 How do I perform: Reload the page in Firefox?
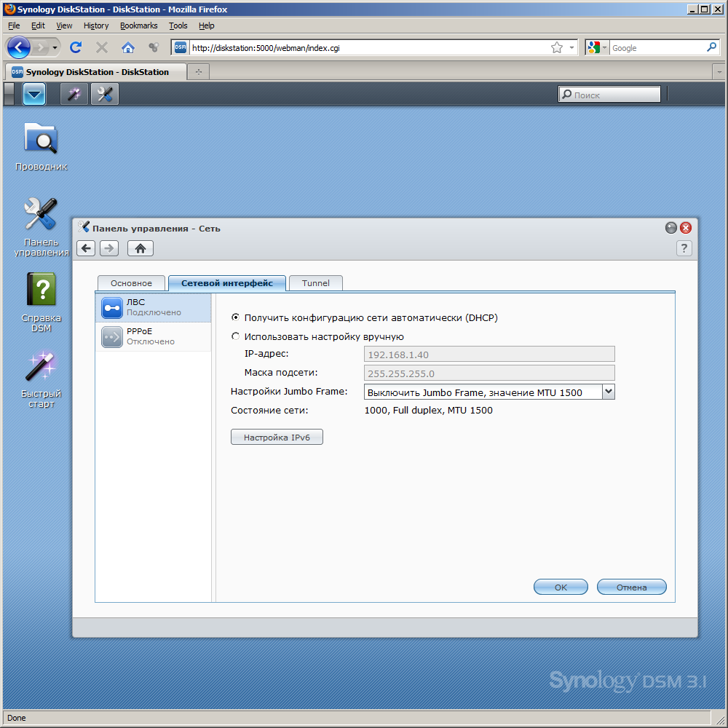(x=76, y=47)
